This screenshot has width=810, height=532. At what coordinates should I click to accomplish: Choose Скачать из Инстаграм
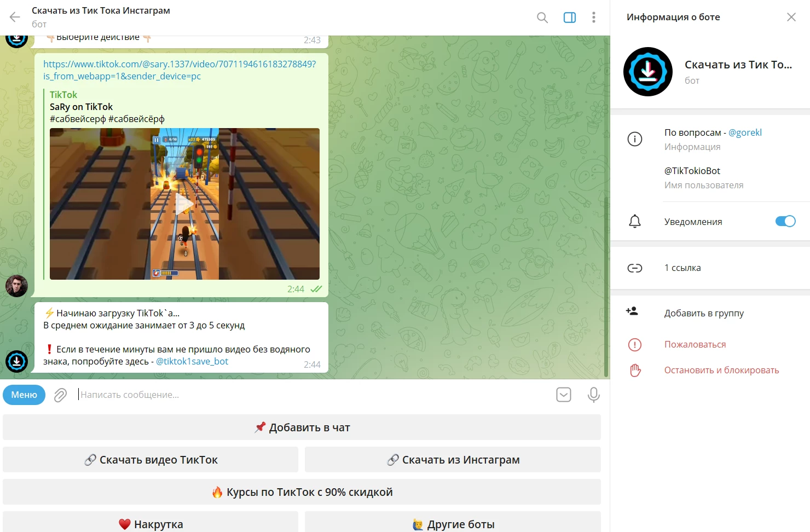tap(453, 460)
